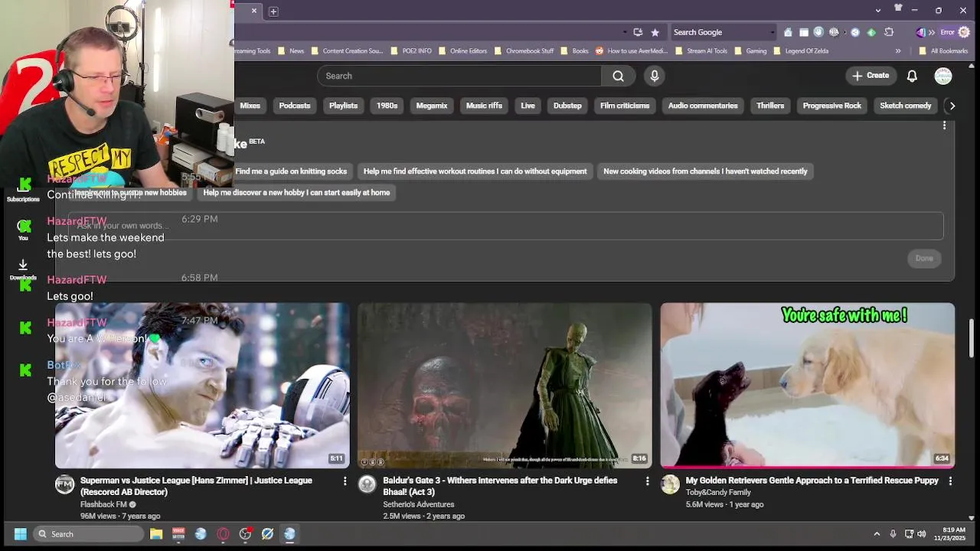Open the browser extensions puzzle icon
980x551 pixels.
pyautogui.click(x=889, y=32)
